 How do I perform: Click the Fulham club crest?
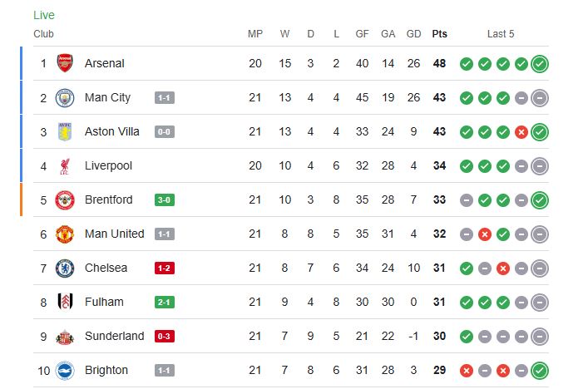point(65,302)
